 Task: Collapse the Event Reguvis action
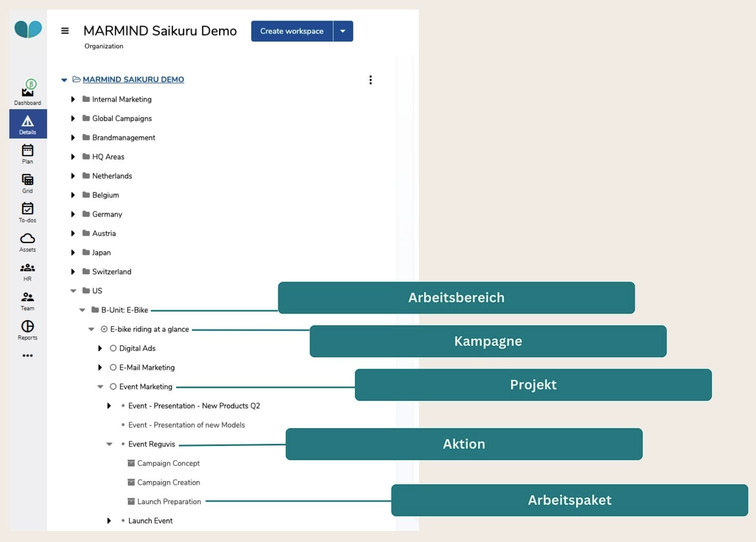pos(109,444)
